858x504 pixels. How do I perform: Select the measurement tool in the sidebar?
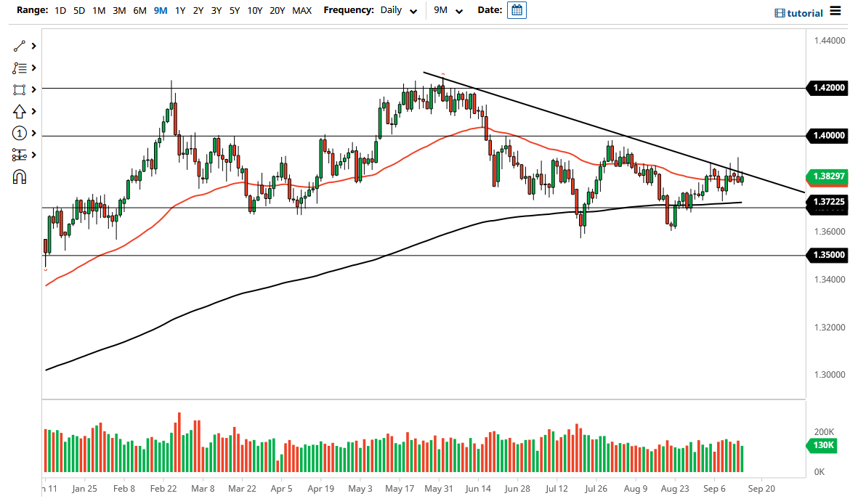(x=20, y=155)
